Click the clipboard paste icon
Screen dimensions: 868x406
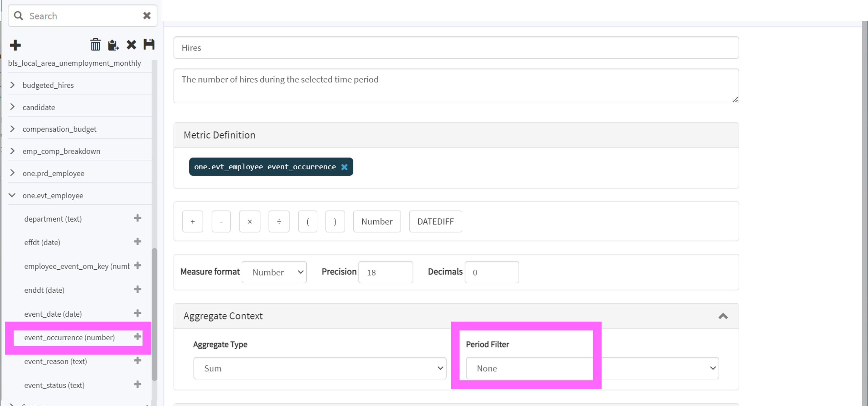[113, 45]
